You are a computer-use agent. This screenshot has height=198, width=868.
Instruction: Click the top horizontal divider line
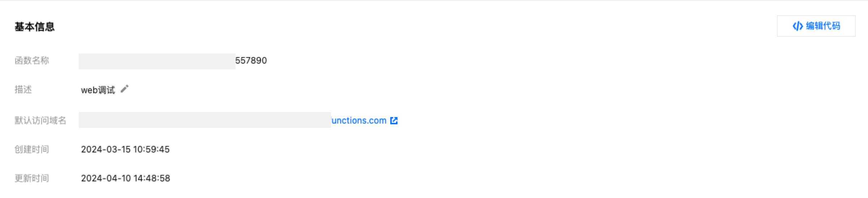434,1
